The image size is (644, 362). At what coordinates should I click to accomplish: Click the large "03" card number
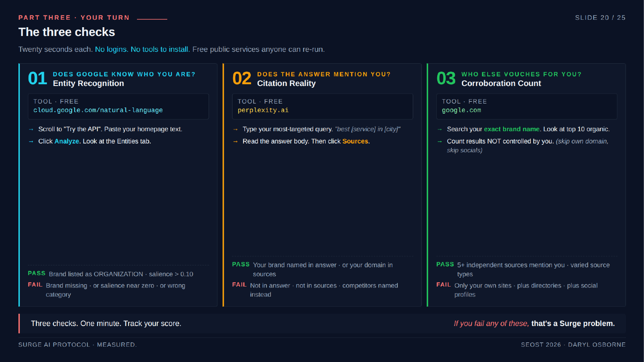coord(446,79)
